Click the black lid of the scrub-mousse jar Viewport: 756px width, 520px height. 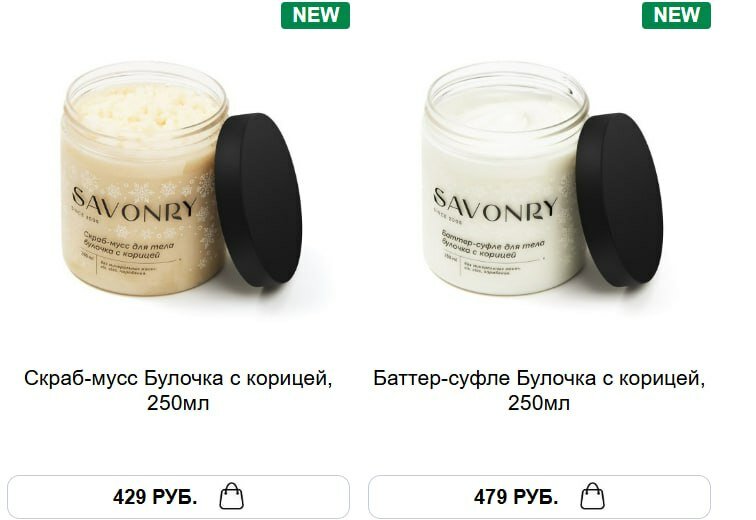[258, 200]
